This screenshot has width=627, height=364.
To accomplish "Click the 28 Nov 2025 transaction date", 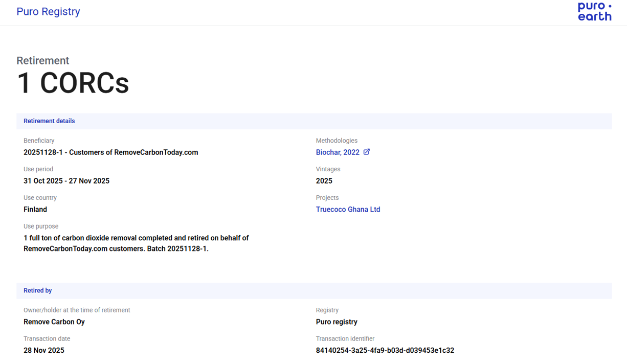I will 44,351.
